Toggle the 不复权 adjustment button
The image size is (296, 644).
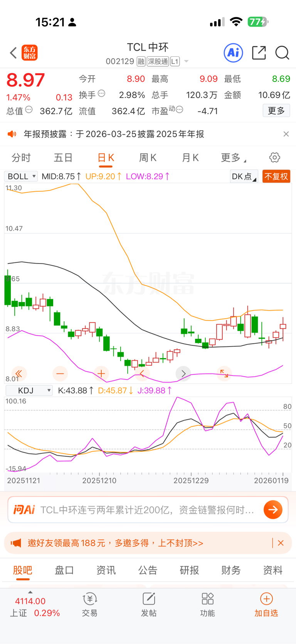(276, 176)
